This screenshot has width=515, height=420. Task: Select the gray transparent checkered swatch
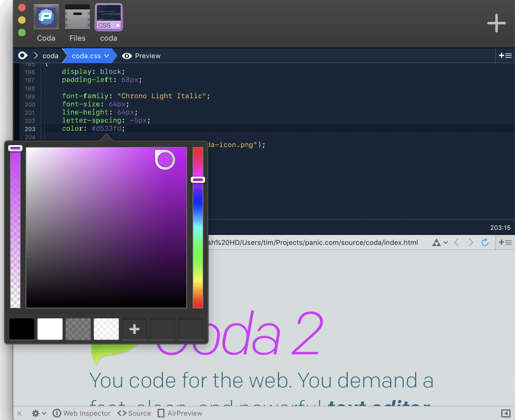pos(78,329)
